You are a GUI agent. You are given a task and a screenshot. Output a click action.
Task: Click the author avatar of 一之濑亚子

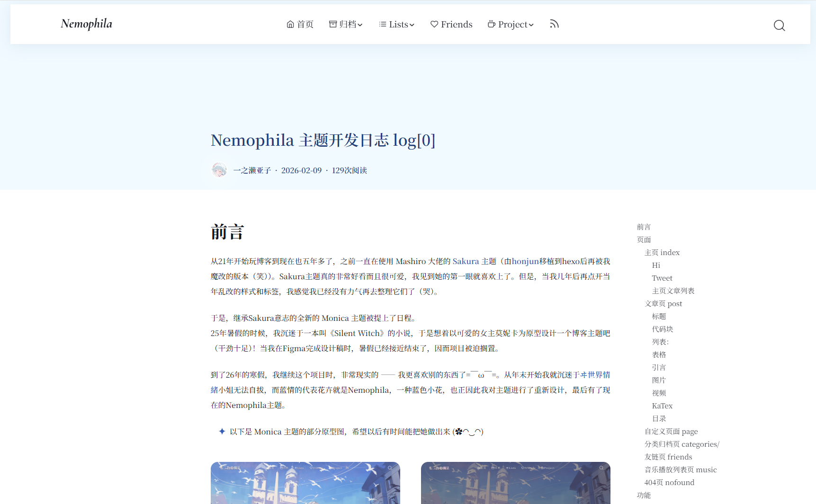coord(219,170)
